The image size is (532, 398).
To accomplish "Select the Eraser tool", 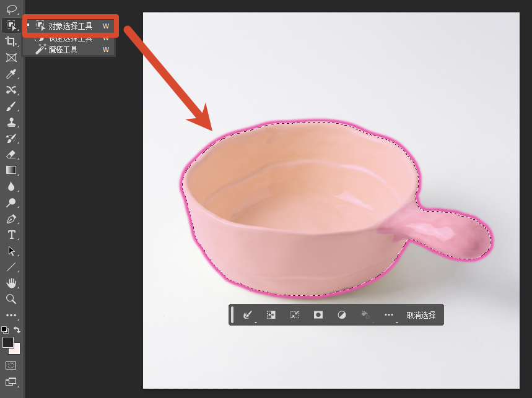I will pyautogui.click(x=11, y=155).
